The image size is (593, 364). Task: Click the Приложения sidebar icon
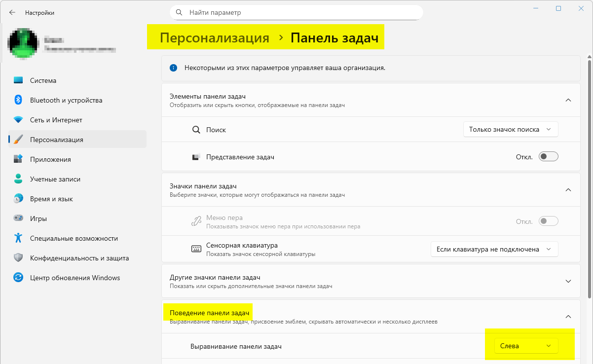click(18, 159)
